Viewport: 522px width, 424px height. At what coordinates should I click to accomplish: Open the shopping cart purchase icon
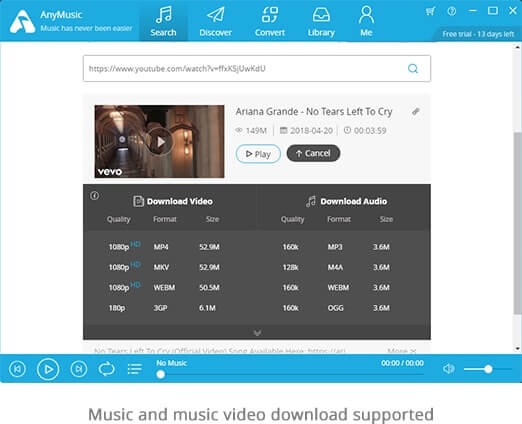[x=430, y=11]
